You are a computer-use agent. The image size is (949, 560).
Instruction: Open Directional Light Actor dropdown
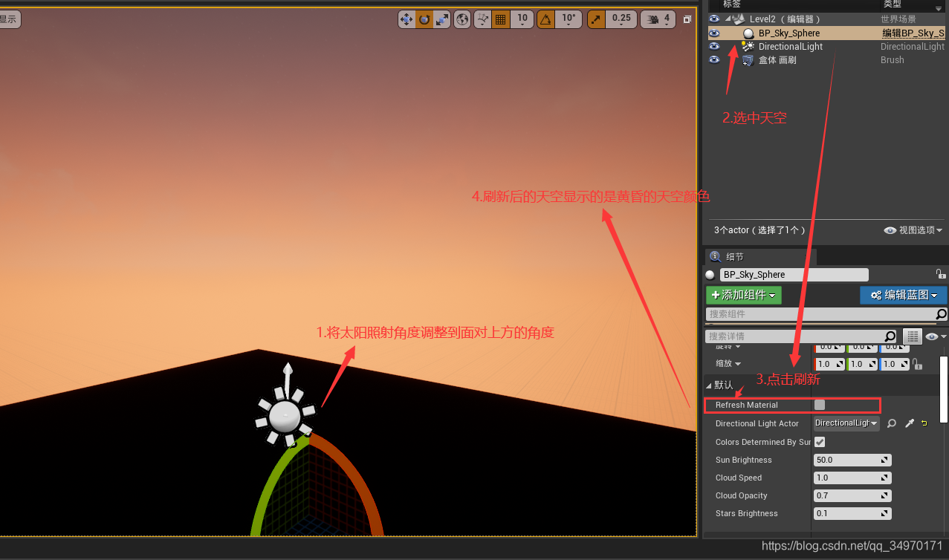[x=847, y=423]
